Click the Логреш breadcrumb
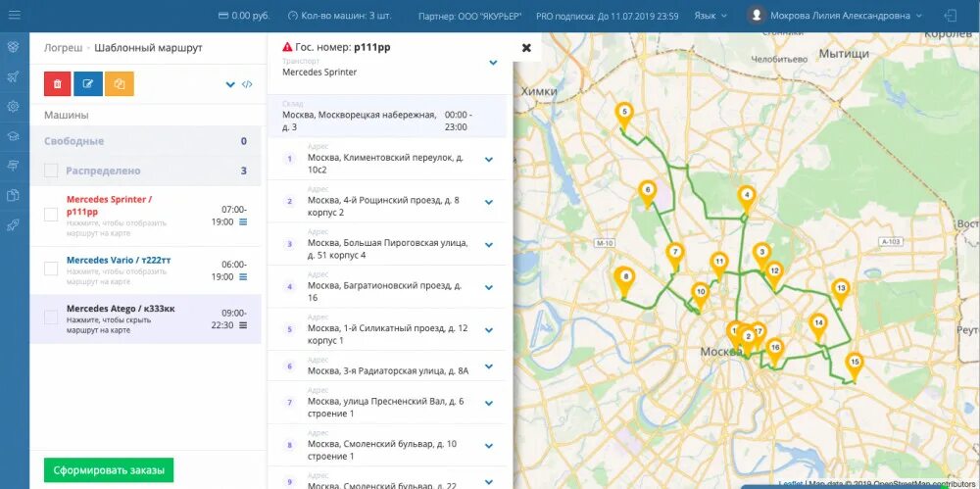This screenshot has height=489, width=980. (x=63, y=47)
